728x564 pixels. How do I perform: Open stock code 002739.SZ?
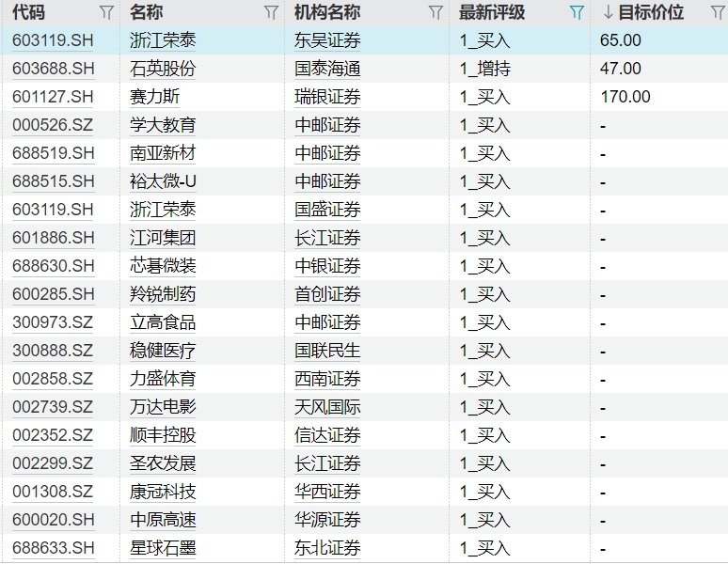point(53,407)
